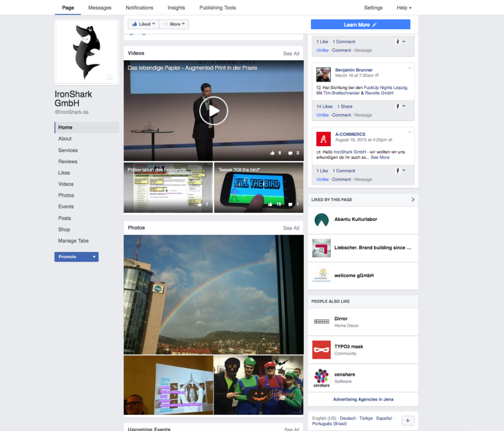Open the FuckUp Nights Leipzig link
The width and height of the screenshot is (504, 431).
[x=386, y=88]
